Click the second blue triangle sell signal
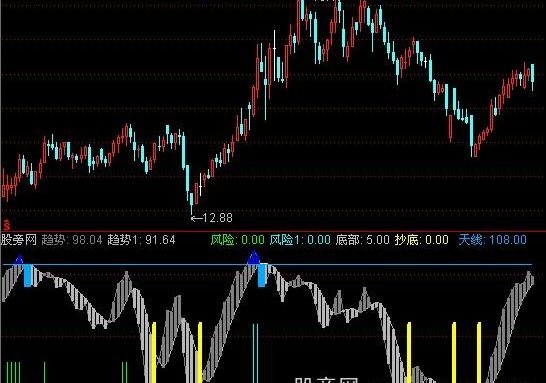Viewport: 546px width, 383px height. [254, 257]
